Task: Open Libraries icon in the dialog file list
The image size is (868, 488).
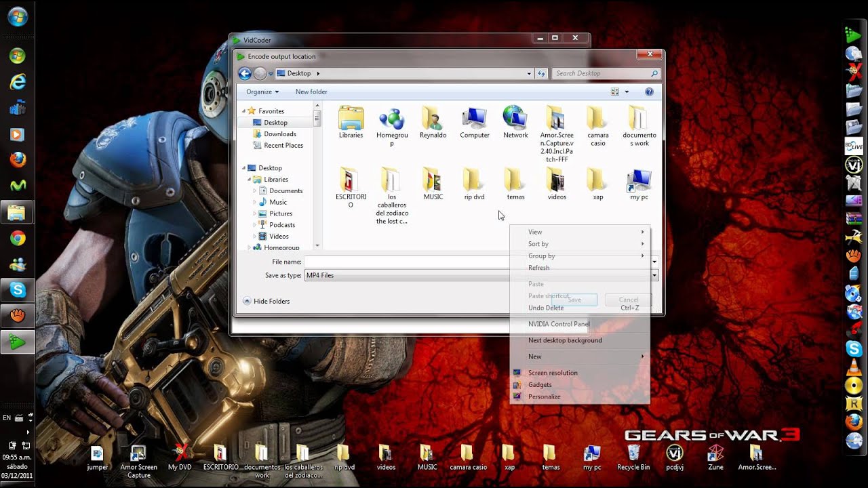Action: [351, 123]
